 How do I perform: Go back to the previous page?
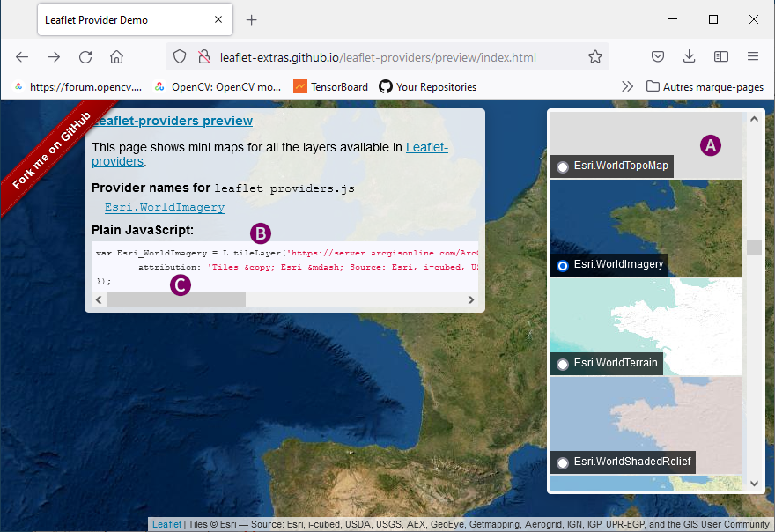22,57
